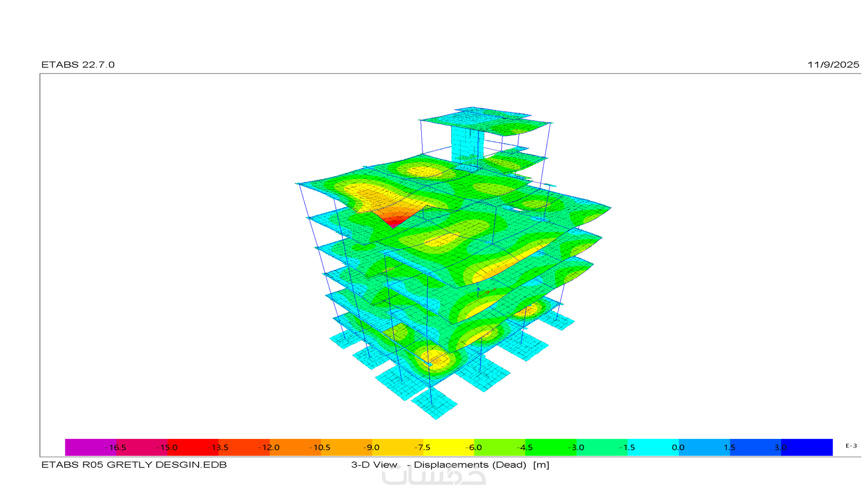Image resolution: width=868 pixels, height=495 pixels.
Task: Click the '3-D View - Displacements (Dead) [m]' caption
Action: point(450,465)
